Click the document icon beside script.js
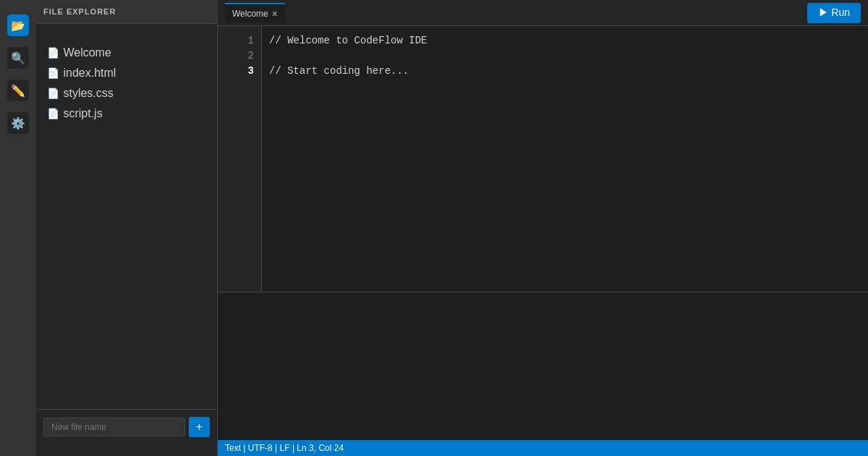Viewport: 868px width, 456px height. [x=54, y=114]
